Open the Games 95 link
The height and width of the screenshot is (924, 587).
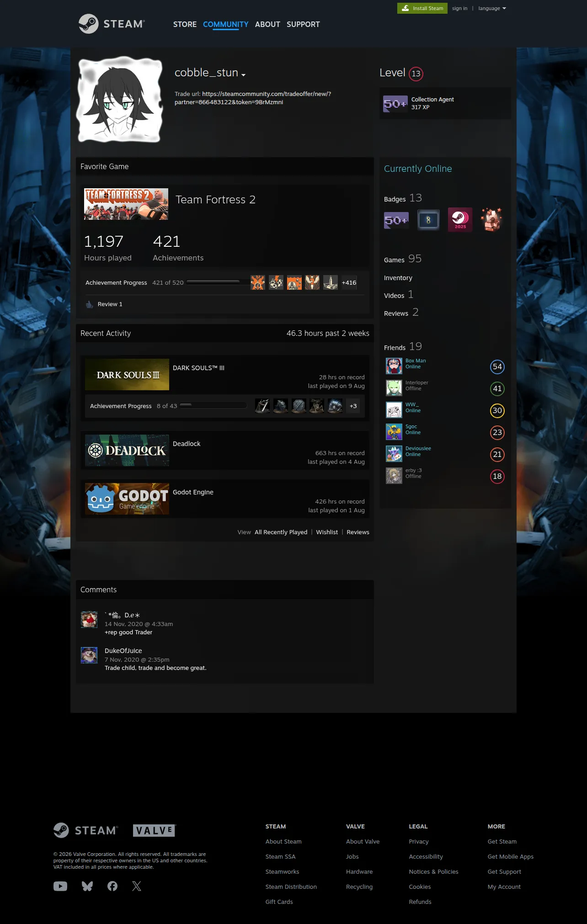[x=403, y=259]
